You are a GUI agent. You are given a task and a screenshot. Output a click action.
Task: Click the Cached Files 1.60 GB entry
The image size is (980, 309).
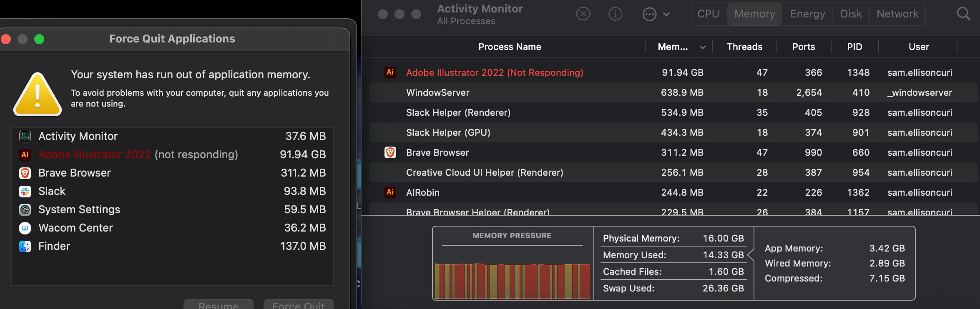point(673,272)
